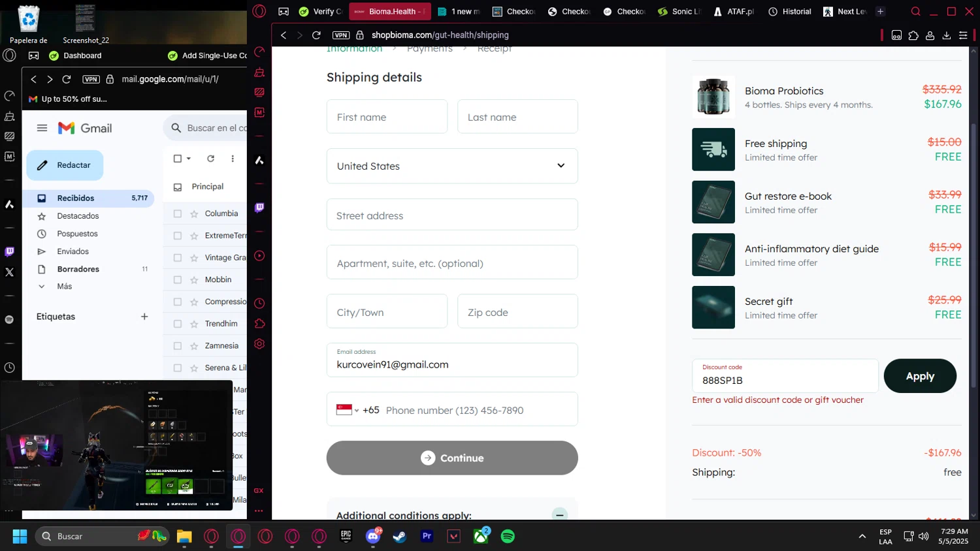Reload the shopbioma.com page

click(x=317, y=35)
